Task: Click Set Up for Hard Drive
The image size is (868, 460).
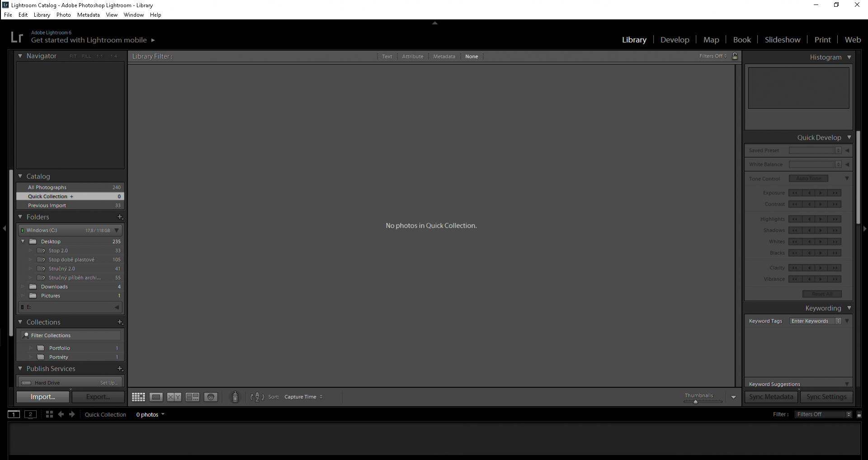Action: click(109, 383)
